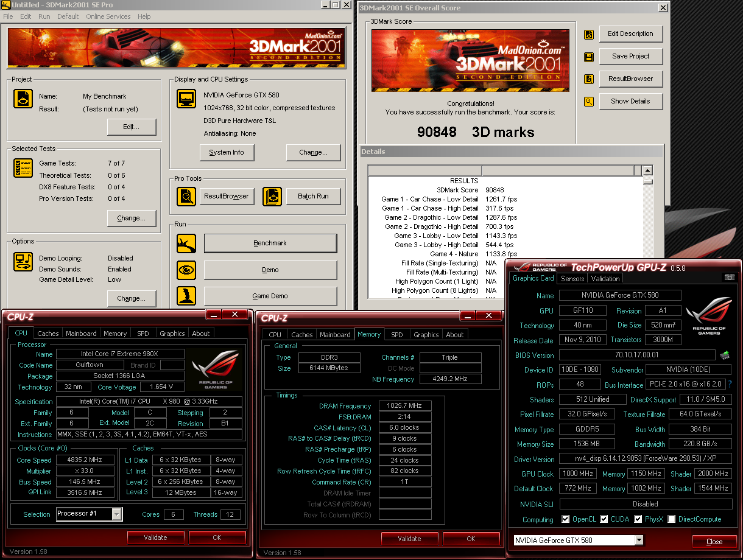Click the eye icon beside Demo
Screen dimensions: 743x560
186,270
